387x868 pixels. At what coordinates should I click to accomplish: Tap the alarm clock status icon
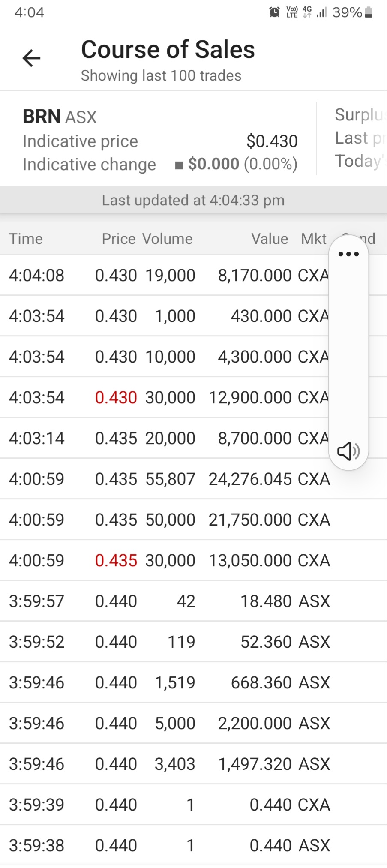pyautogui.click(x=274, y=12)
